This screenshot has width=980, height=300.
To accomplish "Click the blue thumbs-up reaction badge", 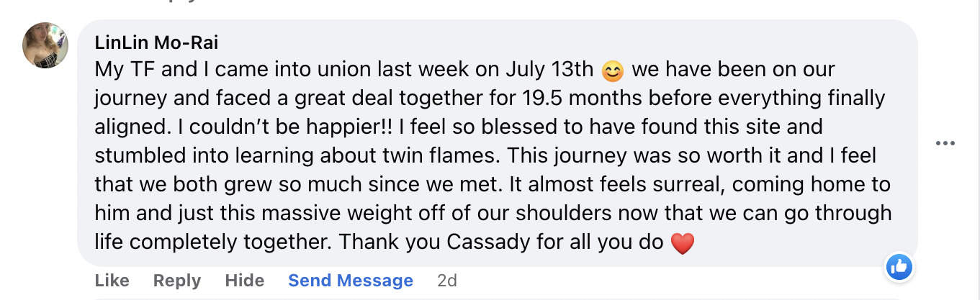I will tap(898, 268).
